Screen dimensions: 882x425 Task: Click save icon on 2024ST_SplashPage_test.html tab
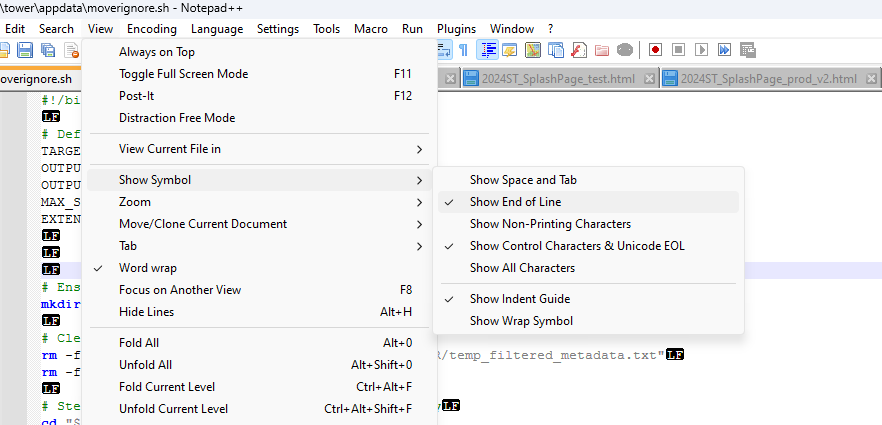point(471,79)
